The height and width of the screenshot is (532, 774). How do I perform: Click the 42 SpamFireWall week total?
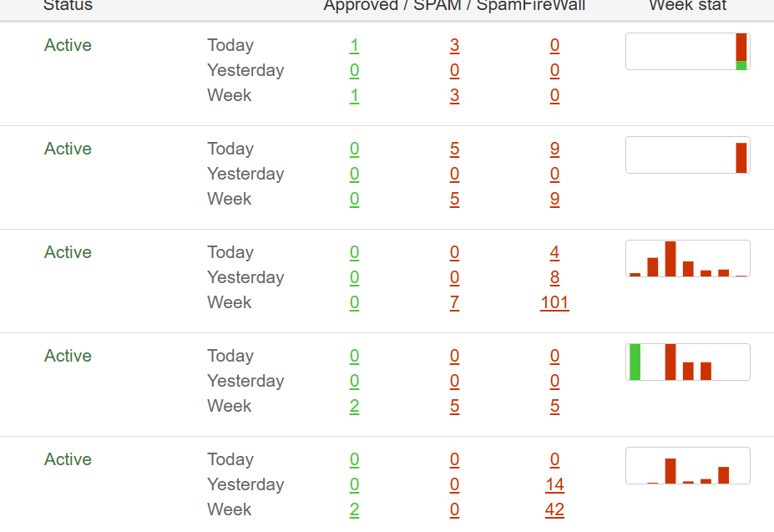coord(554,509)
